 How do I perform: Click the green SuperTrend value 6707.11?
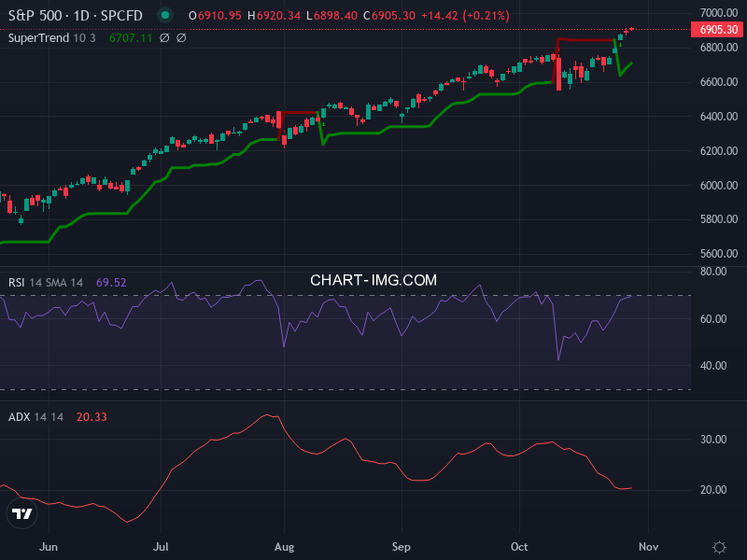pyautogui.click(x=131, y=38)
